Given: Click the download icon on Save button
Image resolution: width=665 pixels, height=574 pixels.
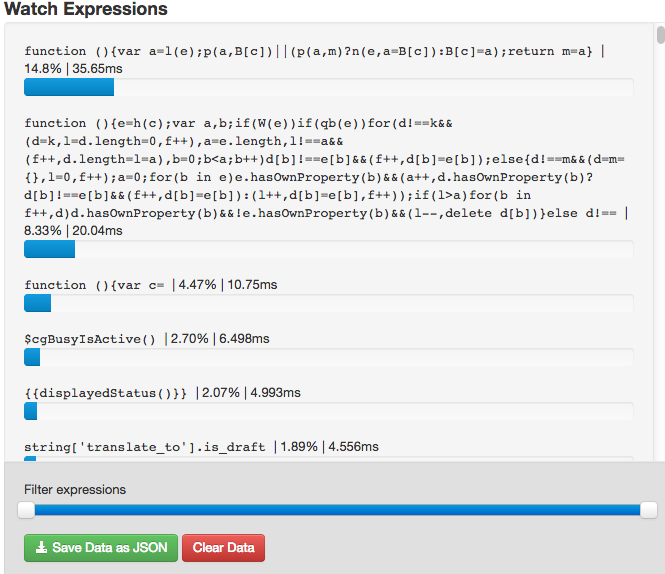Looking at the screenshot, I should [42, 547].
